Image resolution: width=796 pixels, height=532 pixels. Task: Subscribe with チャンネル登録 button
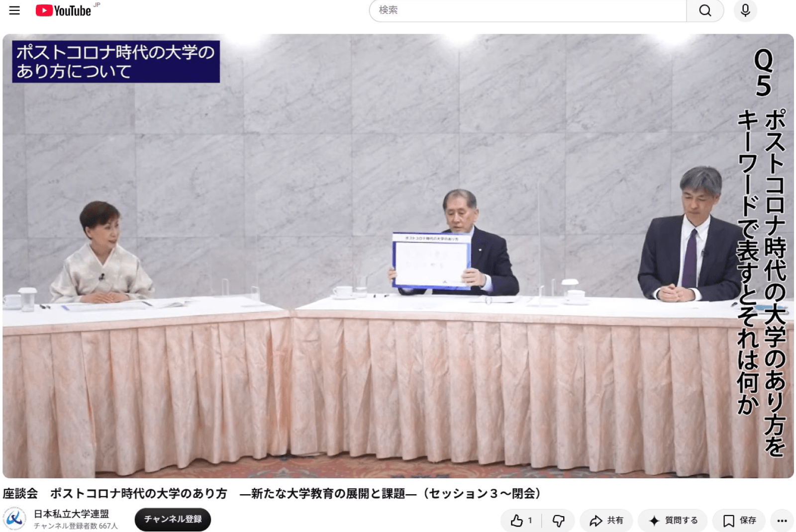pos(173,520)
